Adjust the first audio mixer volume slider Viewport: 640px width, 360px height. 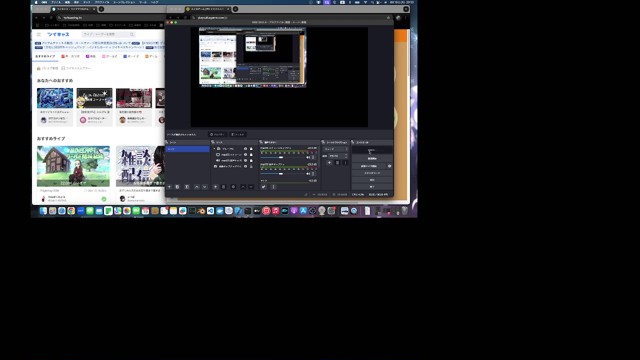pyautogui.click(x=282, y=157)
